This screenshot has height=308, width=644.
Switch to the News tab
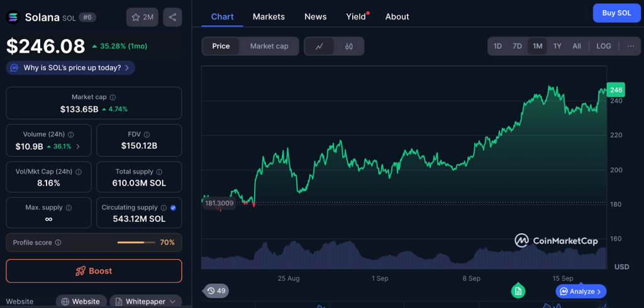click(x=315, y=16)
